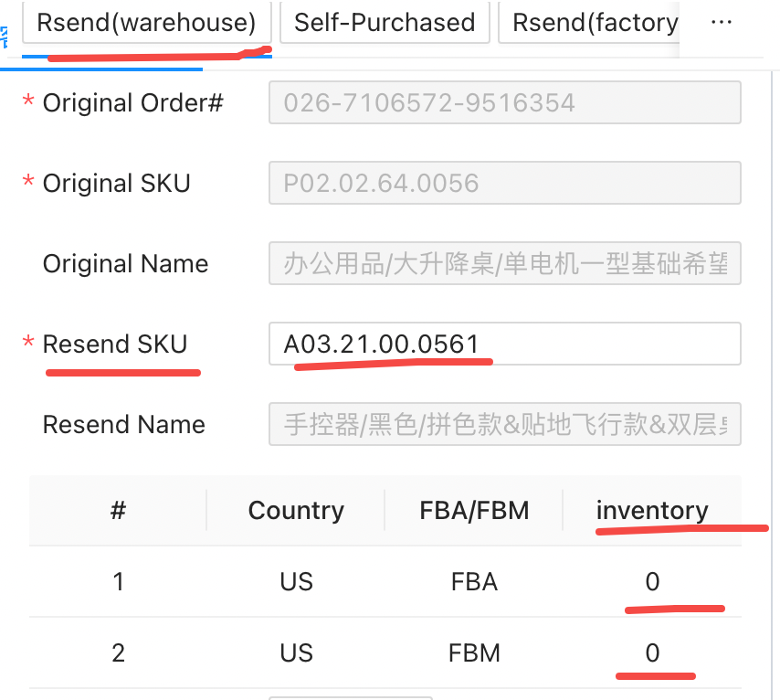This screenshot has height=700, width=780.
Task: Show more tabs via ellipsis icon
Action: click(x=721, y=23)
